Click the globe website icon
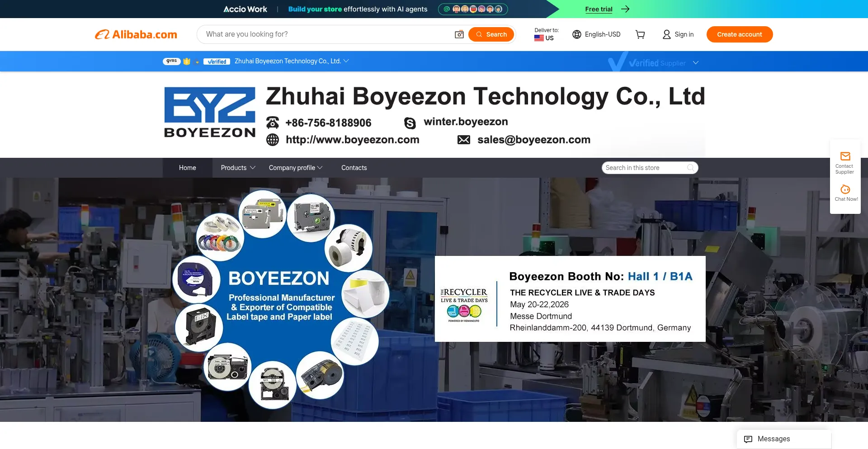The width and height of the screenshot is (868, 449). click(x=273, y=140)
